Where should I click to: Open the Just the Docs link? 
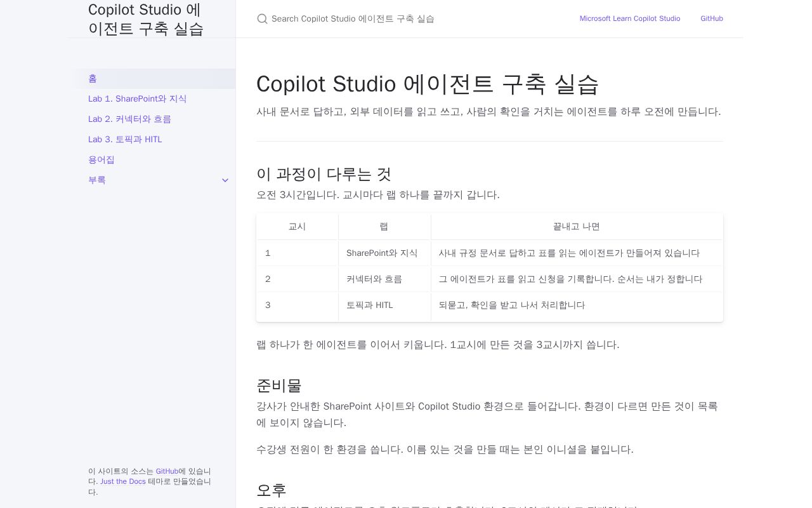point(122,481)
